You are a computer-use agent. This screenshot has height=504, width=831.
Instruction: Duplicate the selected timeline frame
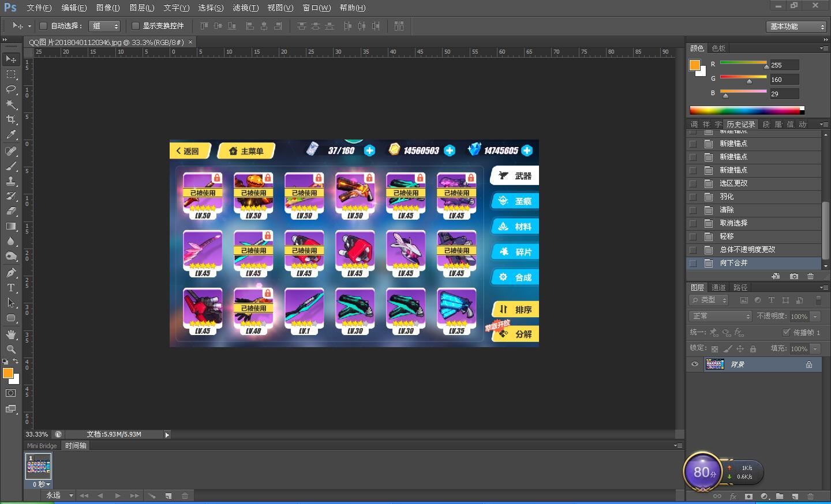click(x=169, y=495)
